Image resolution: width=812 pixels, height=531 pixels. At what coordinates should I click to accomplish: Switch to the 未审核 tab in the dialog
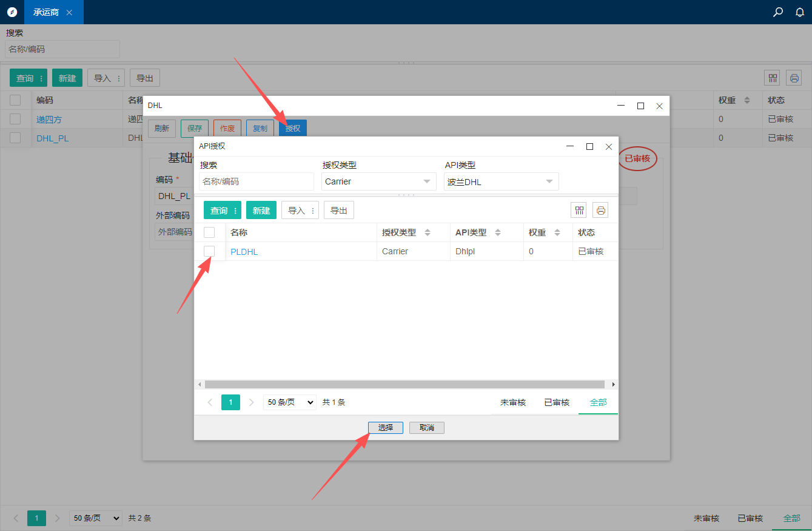pyautogui.click(x=512, y=402)
